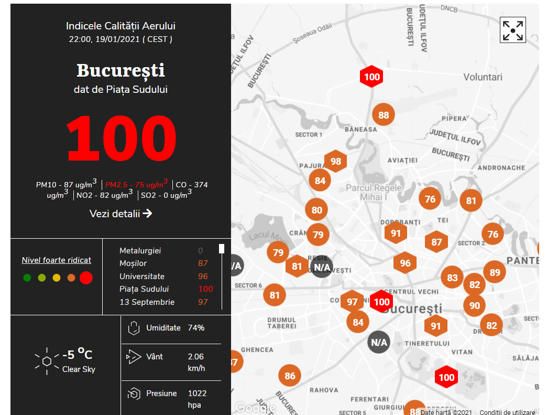The image size is (558, 415).
Task: Open the 97 hexagon marker
Action: pos(352,302)
